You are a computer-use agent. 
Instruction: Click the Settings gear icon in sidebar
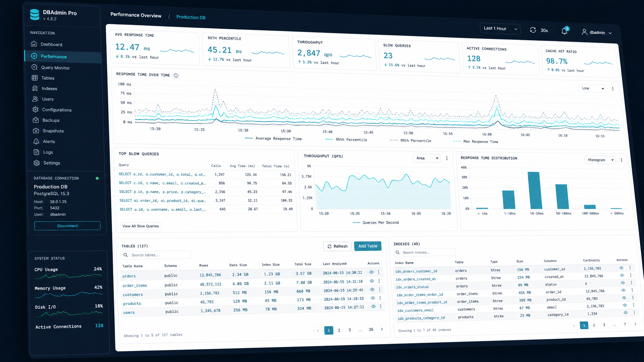point(37,163)
